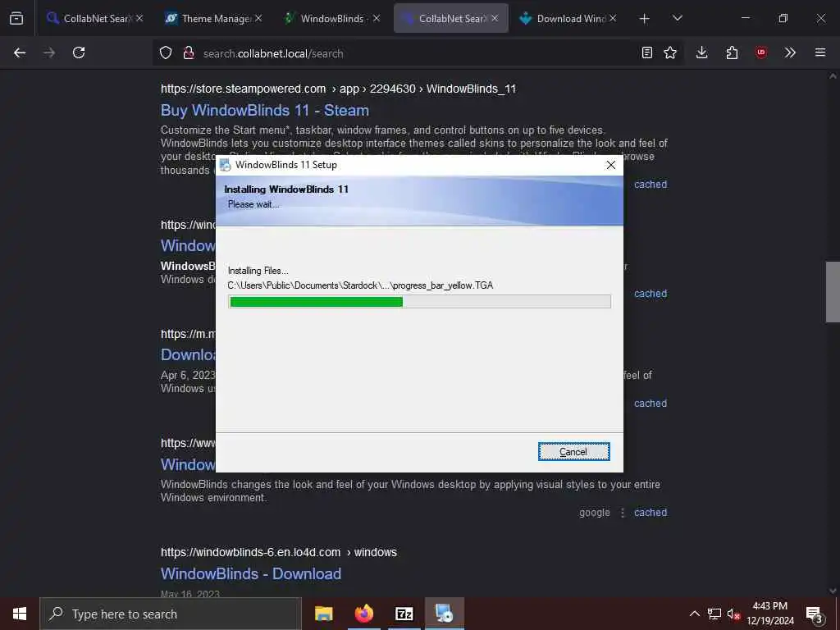Viewport: 840px width, 630px height.
Task: Open the downloads panel
Action: [702, 52]
